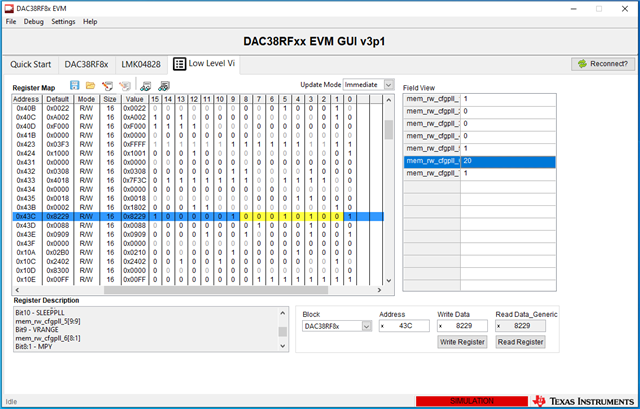Click the Write Register pencil icon
Image resolution: width=640 pixels, height=409 pixels.
107,85
